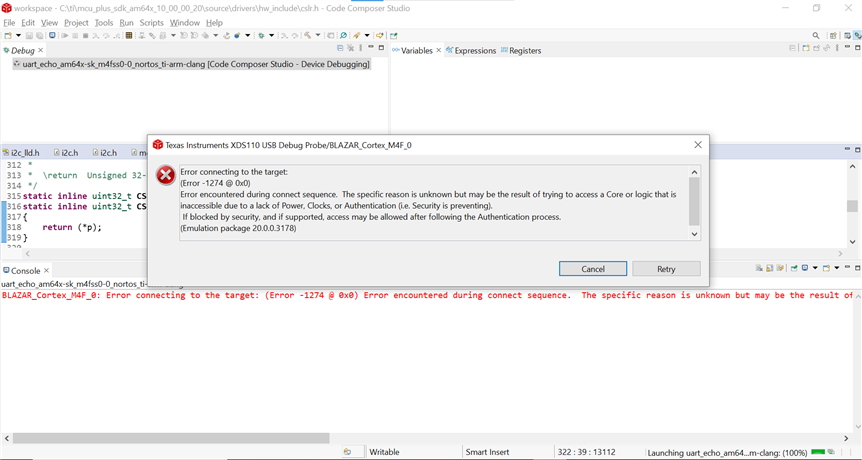Select the uart_echo_am64x-sk debug session entry

(x=191, y=64)
